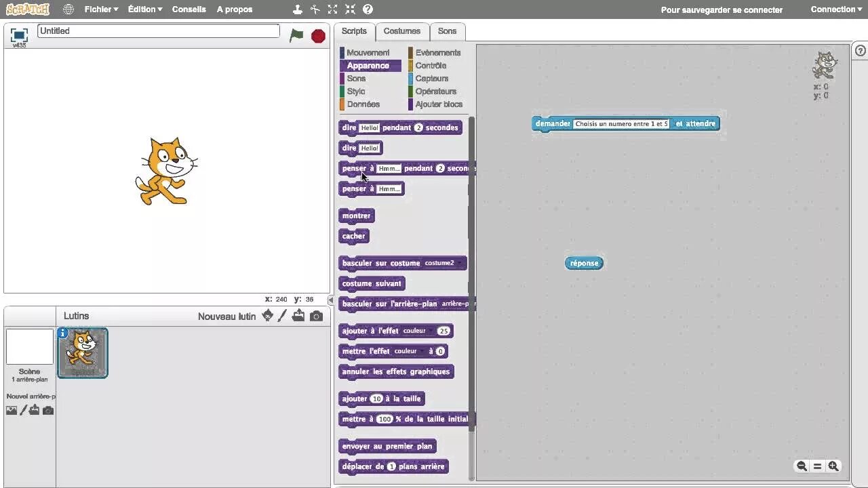Image resolution: width=868 pixels, height=488 pixels.
Task: Edit the project title field Untitled
Action: tap(159, 31)
